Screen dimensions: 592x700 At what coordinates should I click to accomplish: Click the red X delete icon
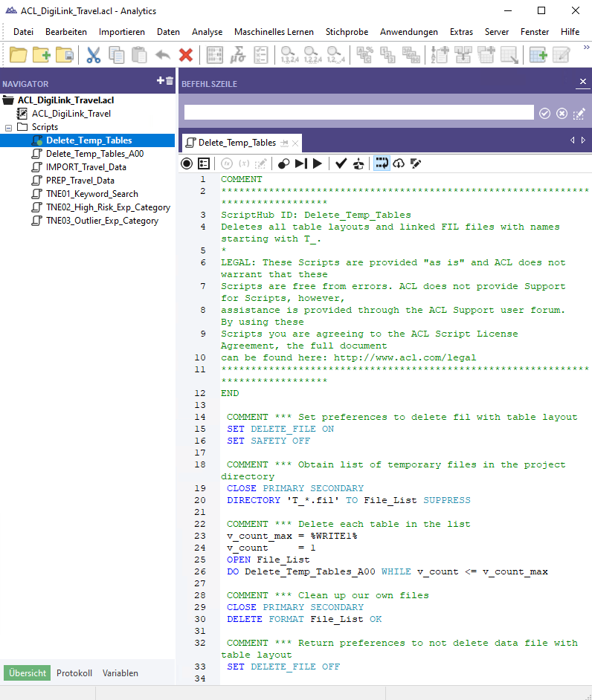click(x=186, y=55)
